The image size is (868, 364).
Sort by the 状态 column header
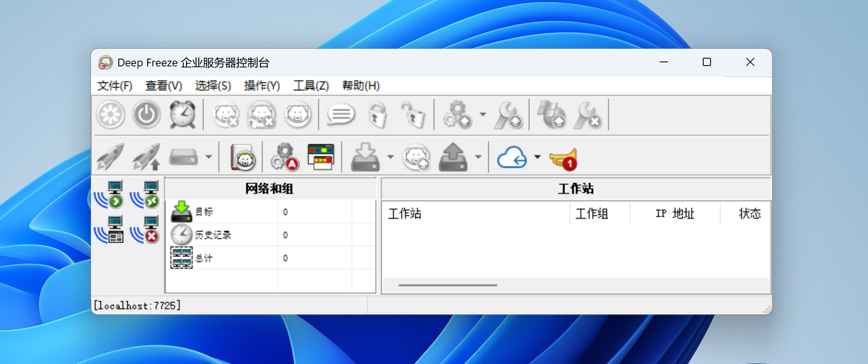coord(745,214)
